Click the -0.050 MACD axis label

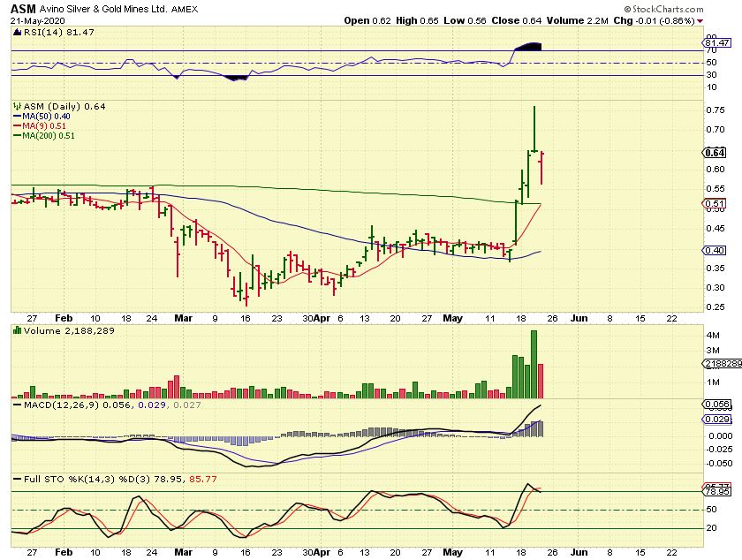719,464
